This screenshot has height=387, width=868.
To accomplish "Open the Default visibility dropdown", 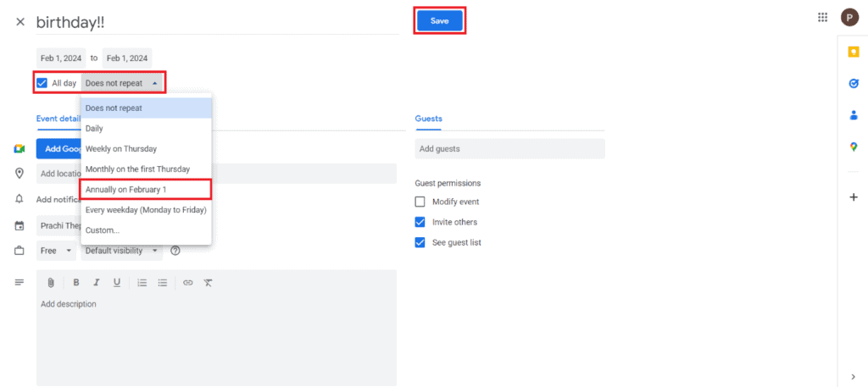I will [122, 251].
